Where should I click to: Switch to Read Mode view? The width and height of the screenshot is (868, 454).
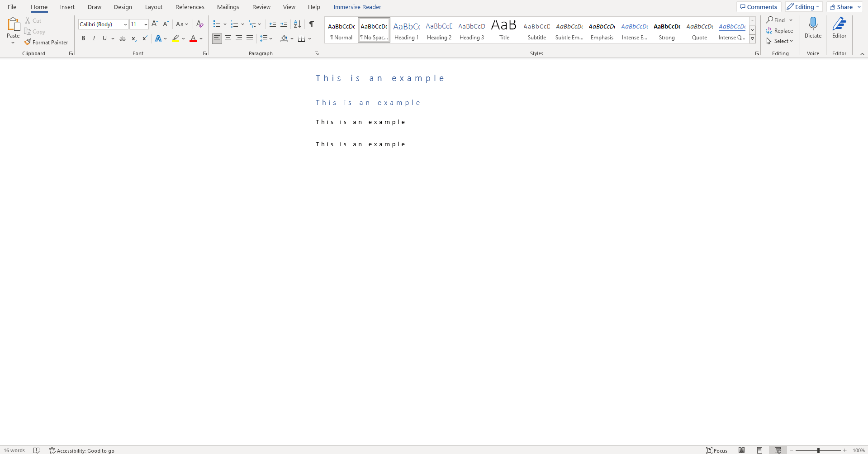point(742,450)
